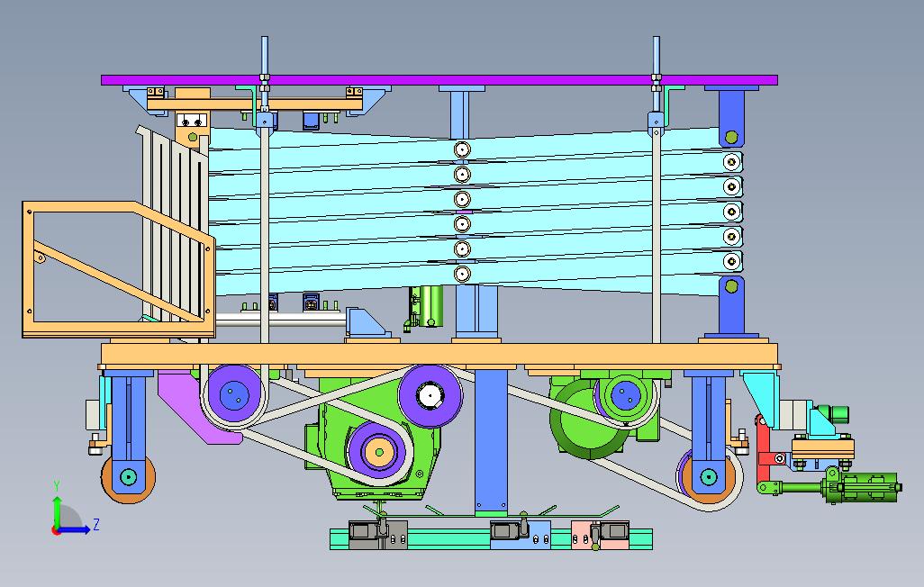
Task: Pick the right threaded rod above the top plate
Action: pyautogui.click(x=656, y=56)
